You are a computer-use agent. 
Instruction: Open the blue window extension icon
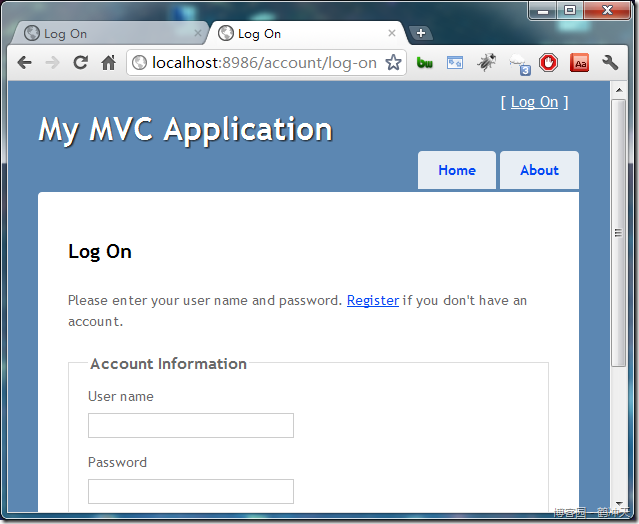click(x=455, y=63)
